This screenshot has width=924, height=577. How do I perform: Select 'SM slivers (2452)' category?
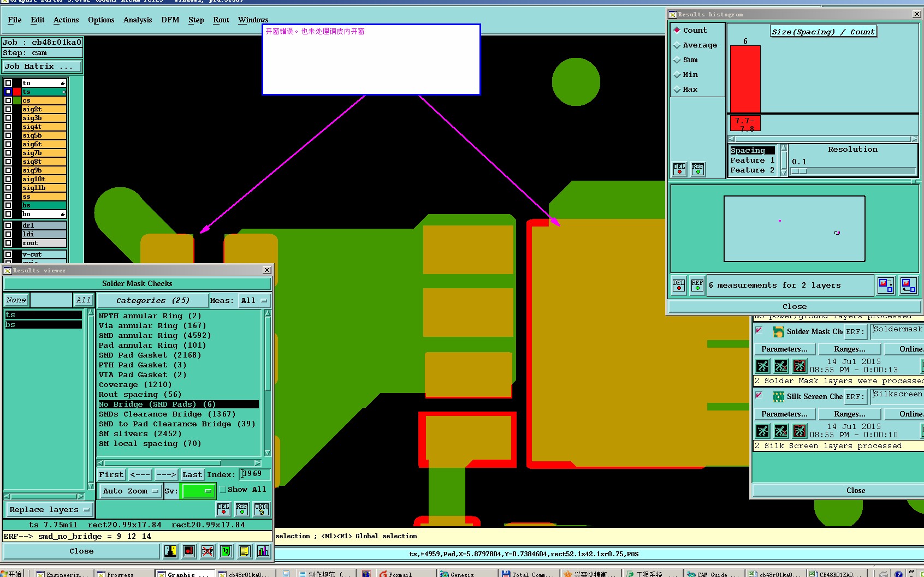pyautogui.click(x=140, y=434)
